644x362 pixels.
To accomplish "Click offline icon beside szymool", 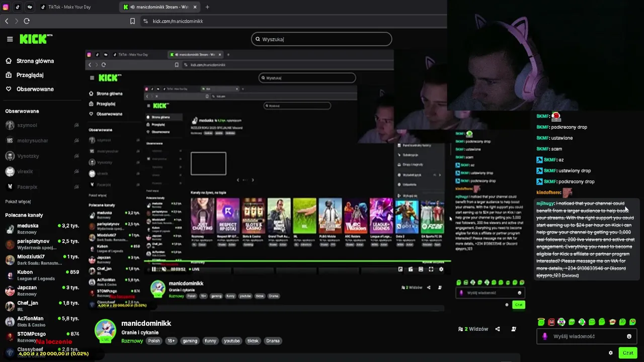I will pos(76,125).
